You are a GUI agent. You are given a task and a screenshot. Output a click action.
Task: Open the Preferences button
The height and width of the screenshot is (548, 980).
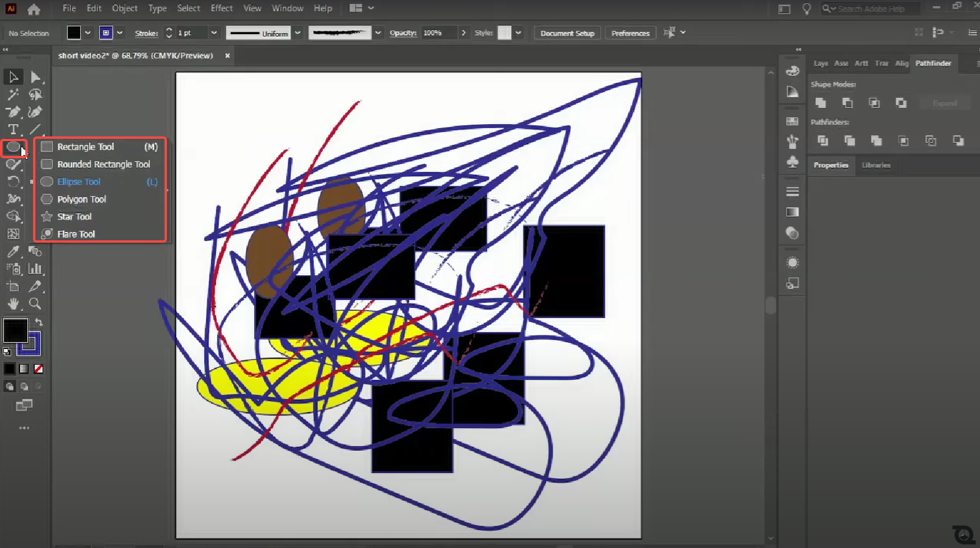coord(630,33)
